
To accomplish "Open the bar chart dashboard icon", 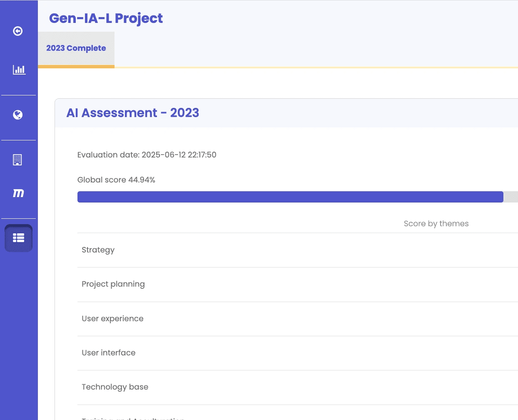I will 19,70.
